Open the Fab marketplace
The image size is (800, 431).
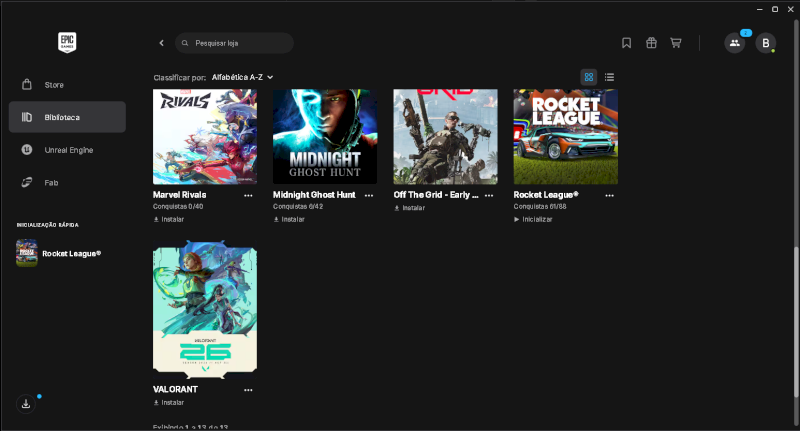tap(67, 183)
